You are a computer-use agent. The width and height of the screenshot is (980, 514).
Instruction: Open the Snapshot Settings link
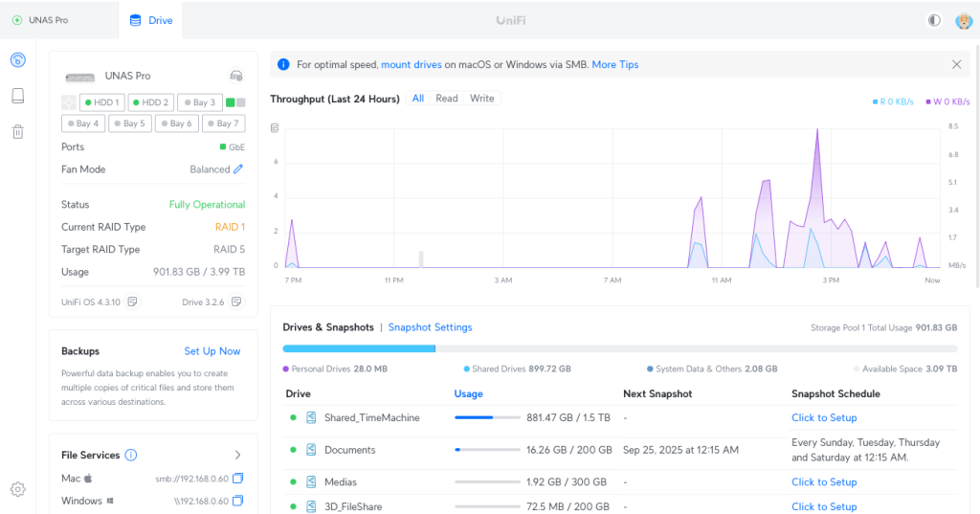[x=430, y=327]
